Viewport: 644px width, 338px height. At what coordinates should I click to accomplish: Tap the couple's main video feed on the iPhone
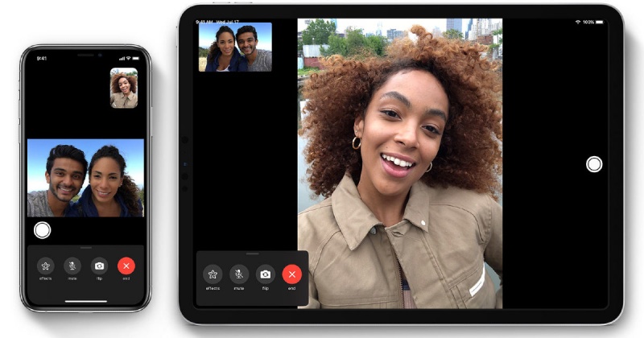[85, 178]
